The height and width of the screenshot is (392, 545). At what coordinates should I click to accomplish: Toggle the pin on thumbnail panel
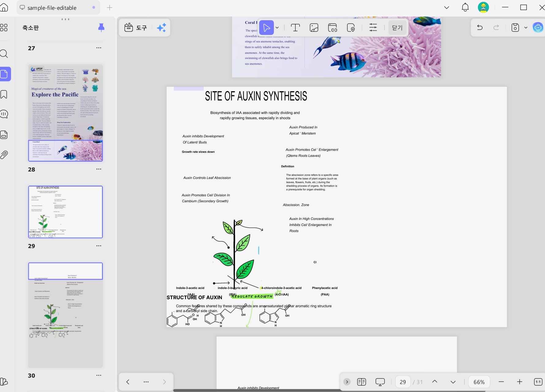pos(101,28)
